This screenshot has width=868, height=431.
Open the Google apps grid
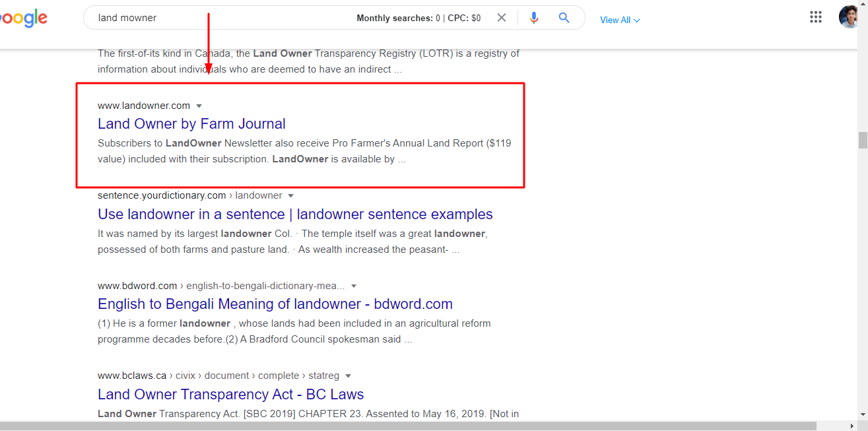coord(816,17)
